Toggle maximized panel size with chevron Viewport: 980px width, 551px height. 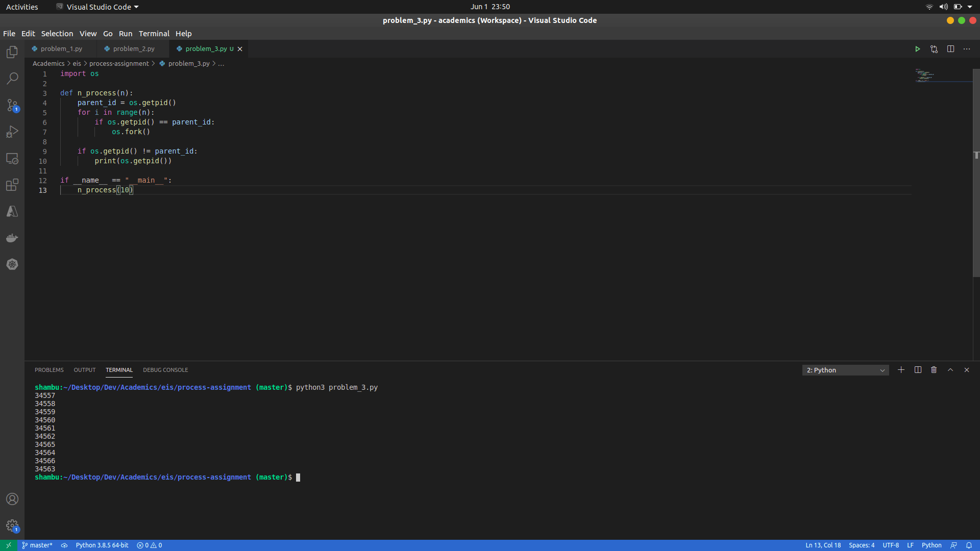pyautogui.click(x=950, y=370)
